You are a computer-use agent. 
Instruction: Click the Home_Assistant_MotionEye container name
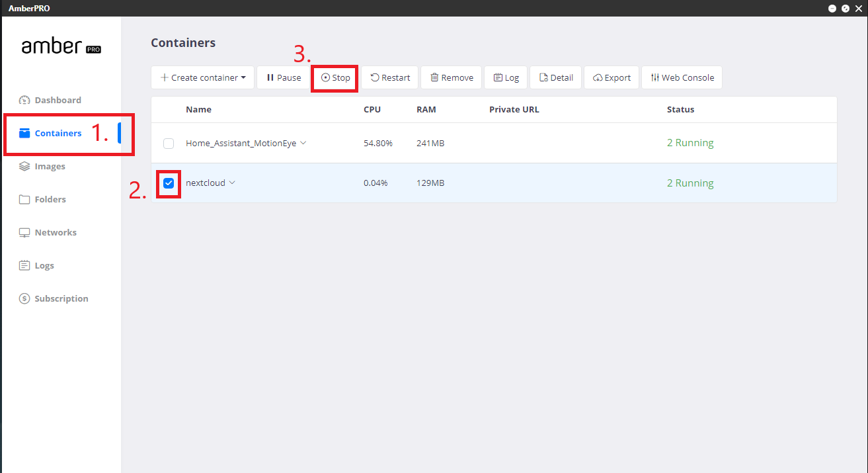click(x=241, y=143)
